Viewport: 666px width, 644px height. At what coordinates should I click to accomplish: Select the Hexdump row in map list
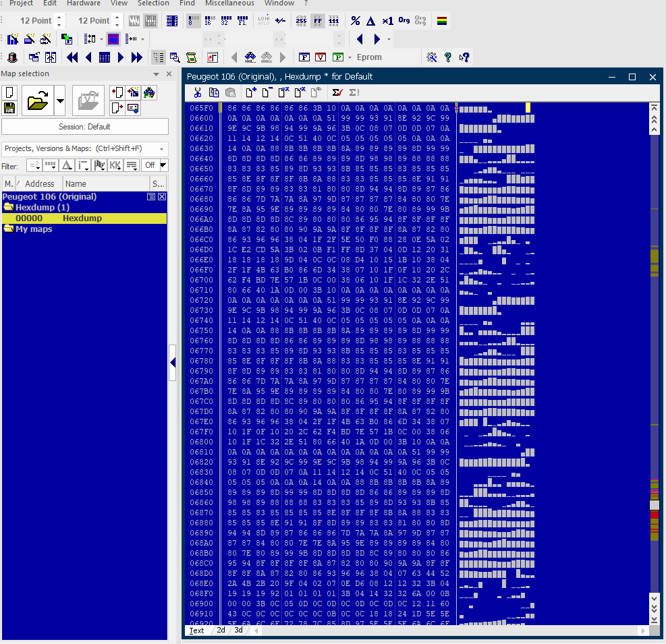point(82,218)
